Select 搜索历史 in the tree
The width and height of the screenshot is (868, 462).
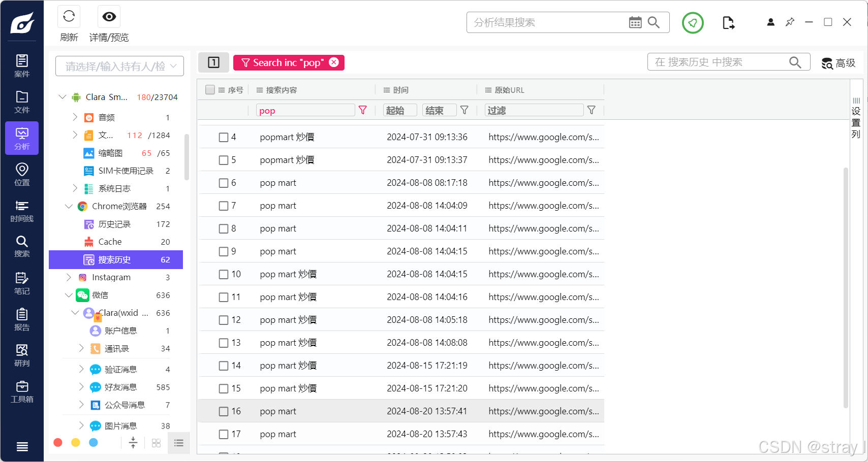116,259
